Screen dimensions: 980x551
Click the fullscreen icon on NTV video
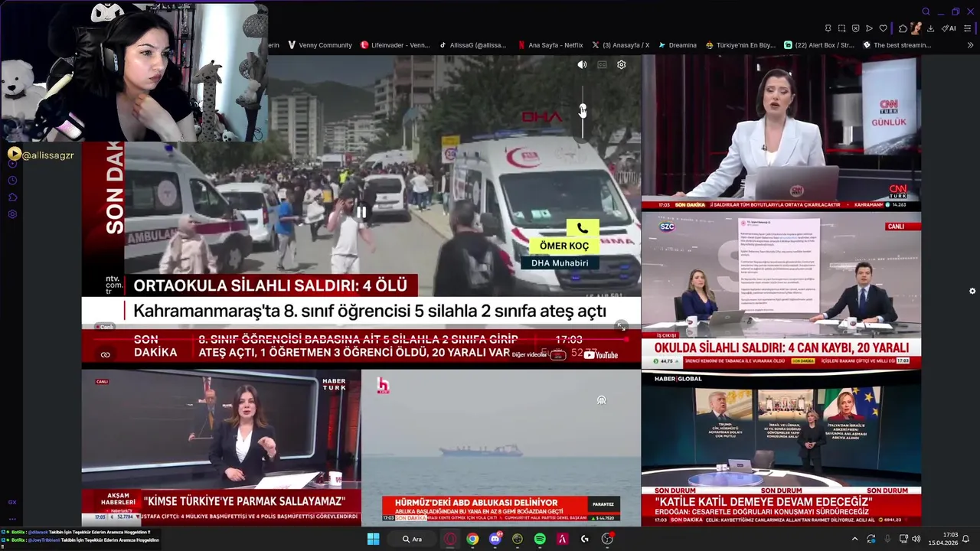tap(622, 328)
